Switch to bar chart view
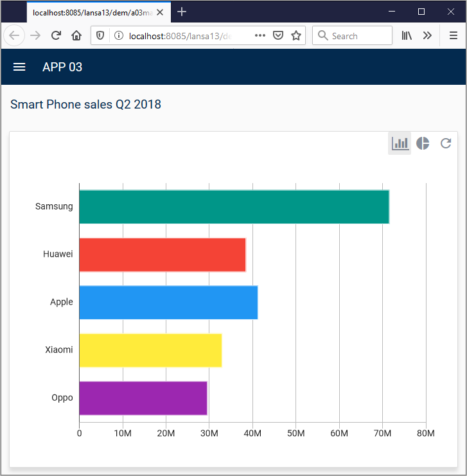467x476 pixels. [400, 143]
